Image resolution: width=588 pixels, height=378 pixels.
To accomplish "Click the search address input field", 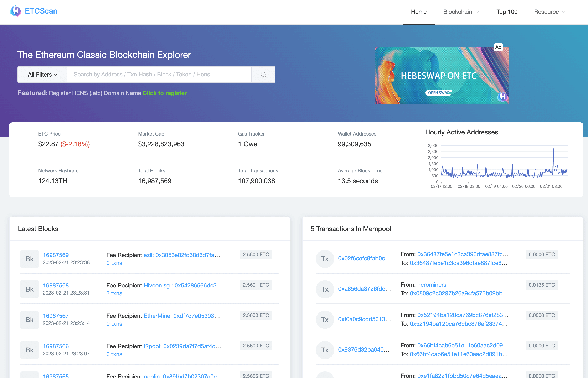I will [159, 74].
